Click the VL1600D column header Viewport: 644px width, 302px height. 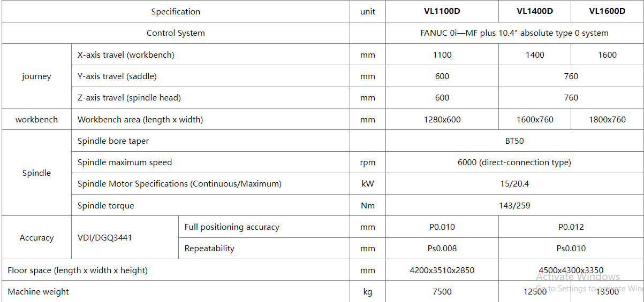(607, 11)
